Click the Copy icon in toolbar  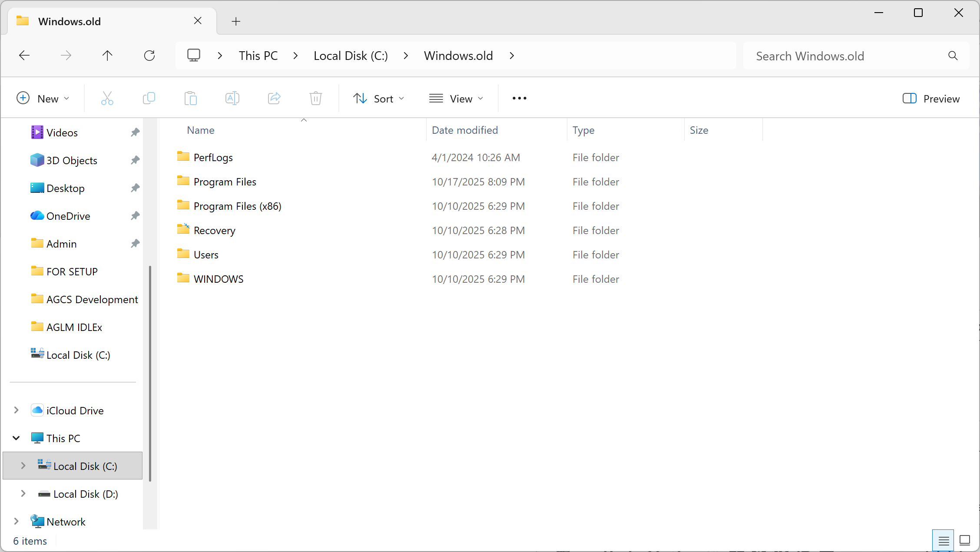click(149, 99)
